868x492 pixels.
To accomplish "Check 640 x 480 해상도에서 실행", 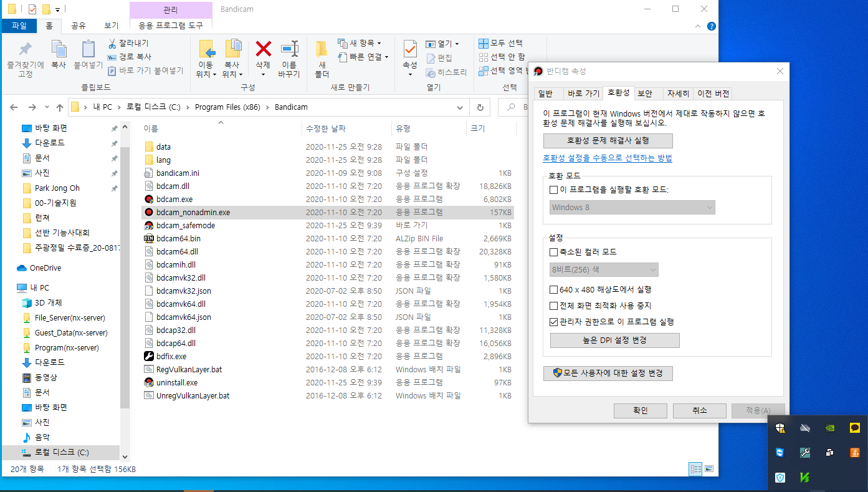I will [553, 289].
